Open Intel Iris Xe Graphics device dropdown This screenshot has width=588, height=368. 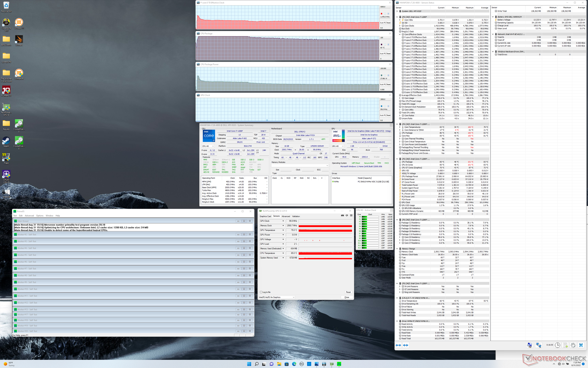point(293,297)
